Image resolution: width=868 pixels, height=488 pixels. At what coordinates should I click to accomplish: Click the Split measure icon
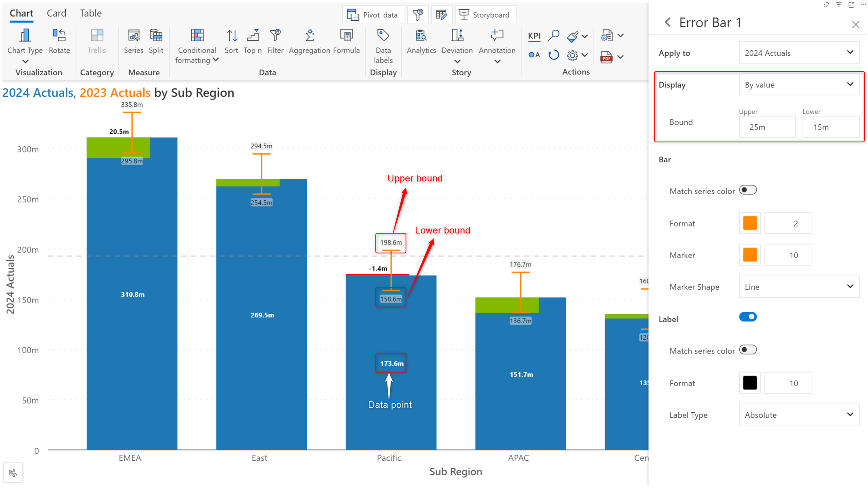coord(156,36)
